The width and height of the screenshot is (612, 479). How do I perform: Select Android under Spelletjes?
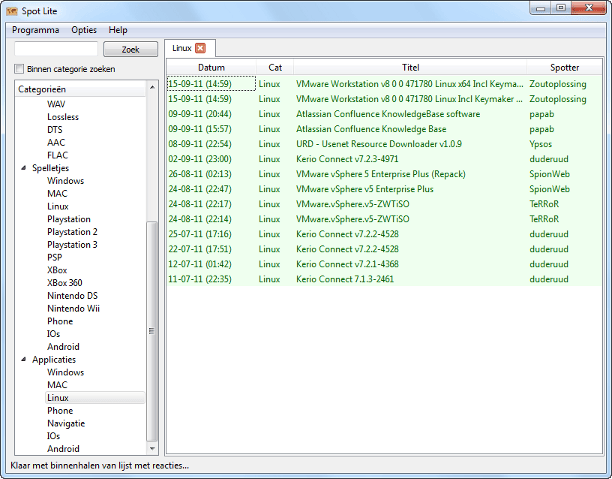click(x=63, y=347)
